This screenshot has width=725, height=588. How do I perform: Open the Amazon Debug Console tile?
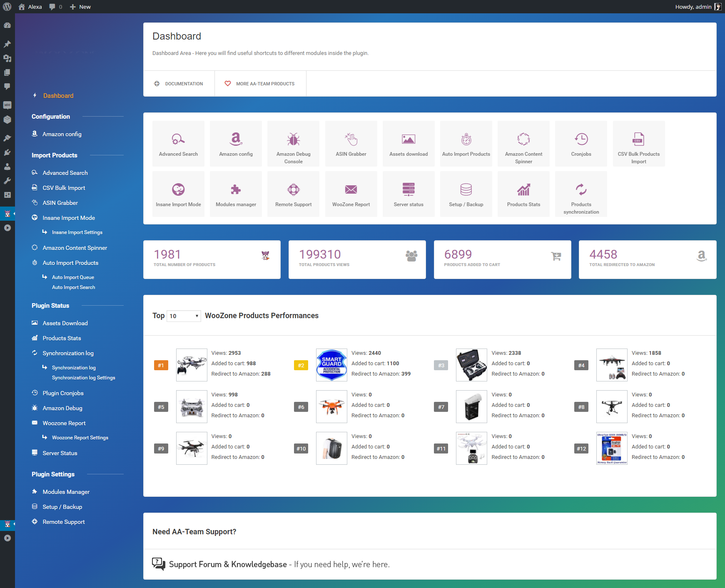point(293,144)
